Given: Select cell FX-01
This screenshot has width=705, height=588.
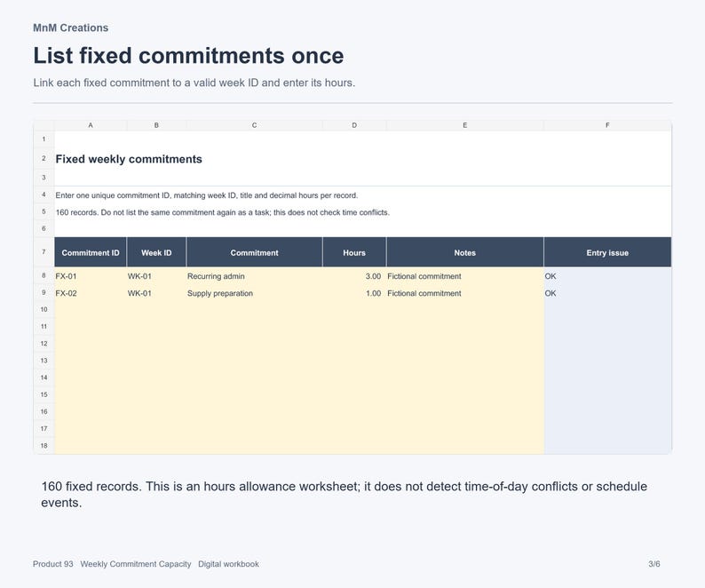Looking at the screenshot, I should point(91,276).
